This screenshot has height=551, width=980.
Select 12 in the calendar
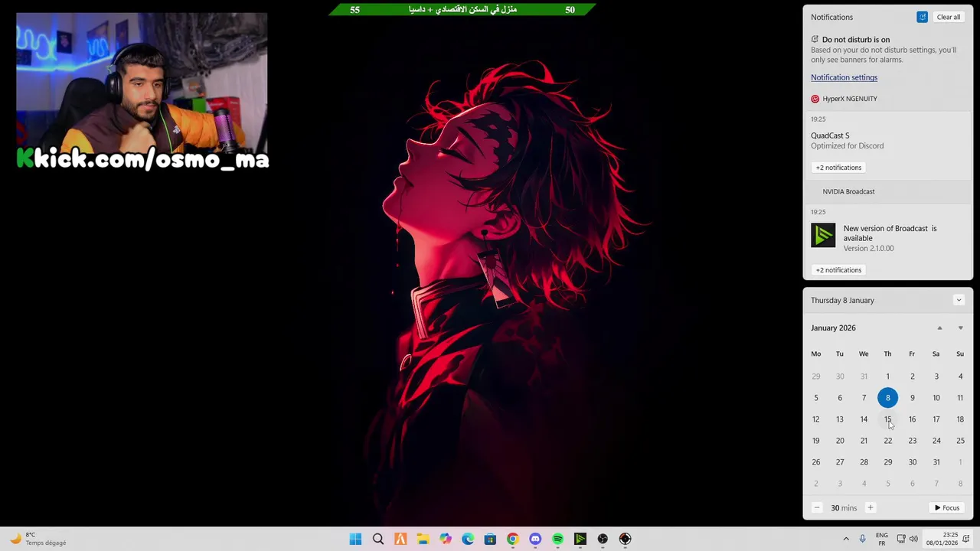(815, 419)
